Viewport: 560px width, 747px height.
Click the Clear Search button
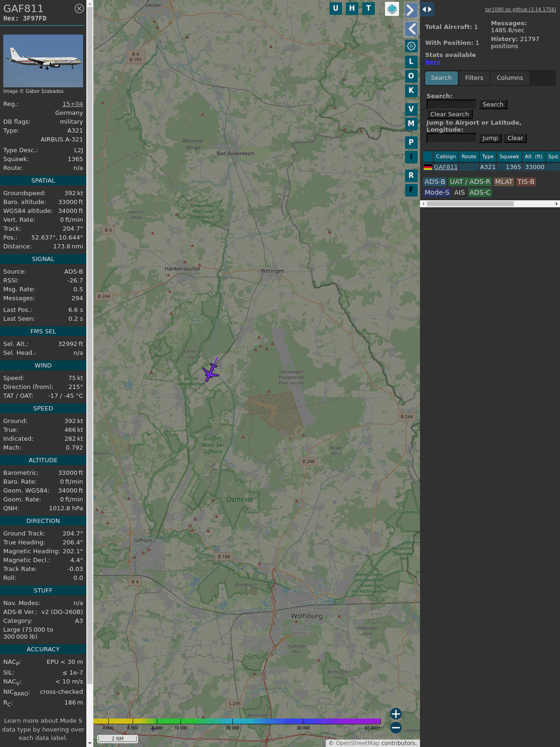449,114
